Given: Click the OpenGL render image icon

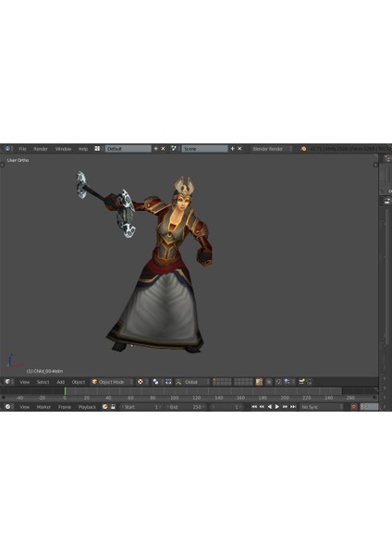Looking at the screenshot, I should (301, 381).
